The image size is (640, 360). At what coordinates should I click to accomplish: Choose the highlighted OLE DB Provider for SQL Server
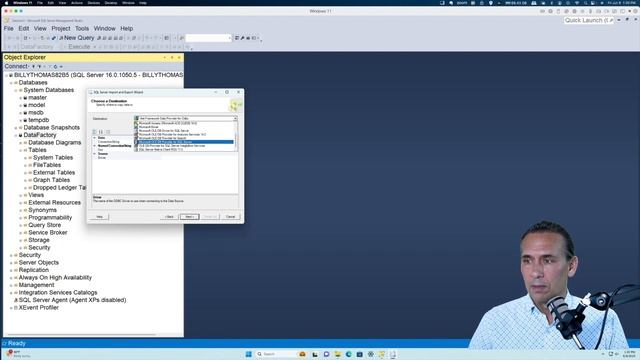[184, 142]
